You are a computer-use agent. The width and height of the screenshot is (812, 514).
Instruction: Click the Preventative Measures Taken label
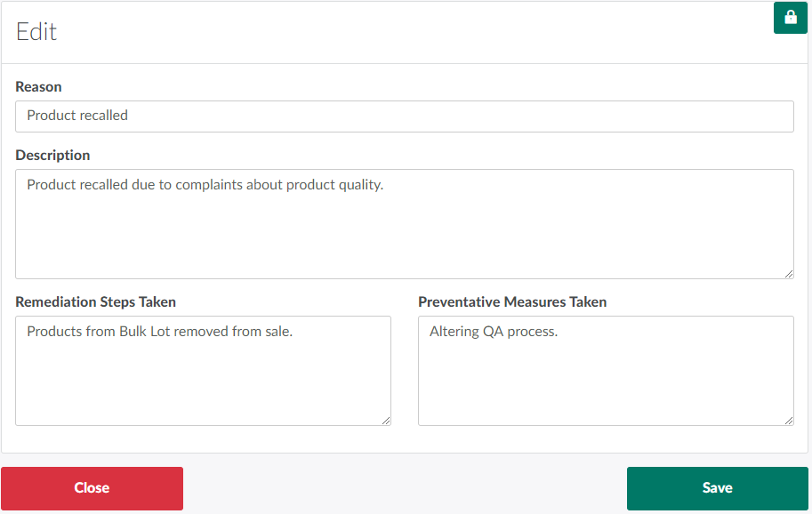click(x=512, y=302)
